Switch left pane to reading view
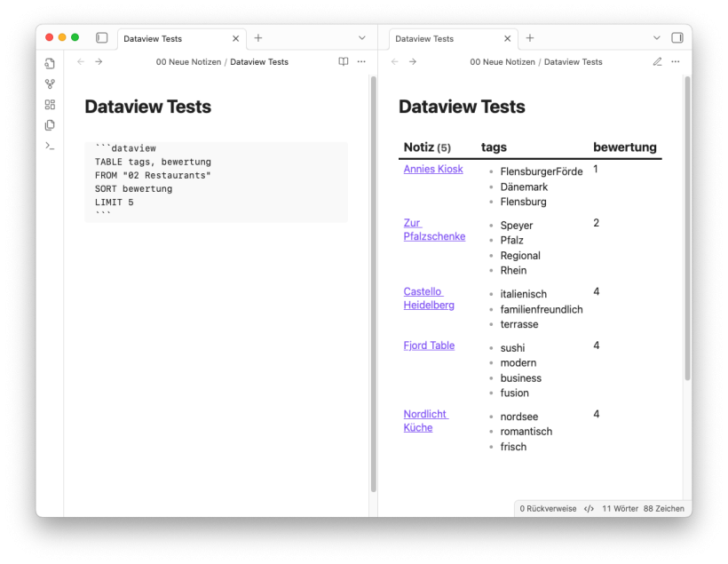 click(344, 62)
